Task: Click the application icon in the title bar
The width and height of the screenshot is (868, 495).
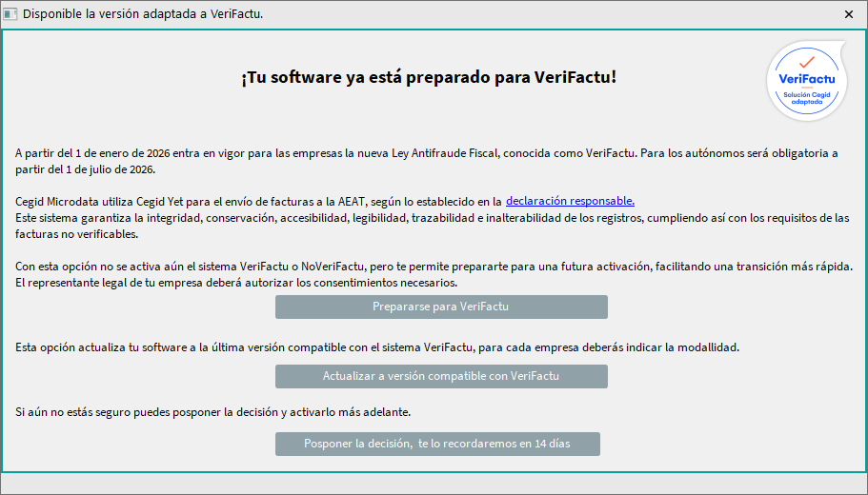Action: tap(10, 14)
